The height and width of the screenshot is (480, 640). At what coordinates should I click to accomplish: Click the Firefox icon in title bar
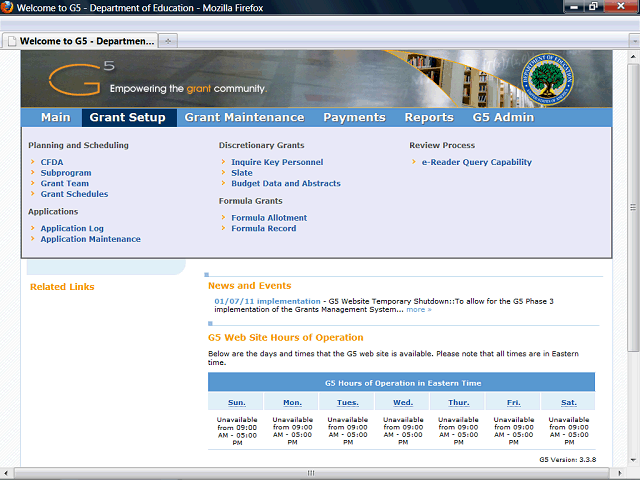[x=7, y=7]
